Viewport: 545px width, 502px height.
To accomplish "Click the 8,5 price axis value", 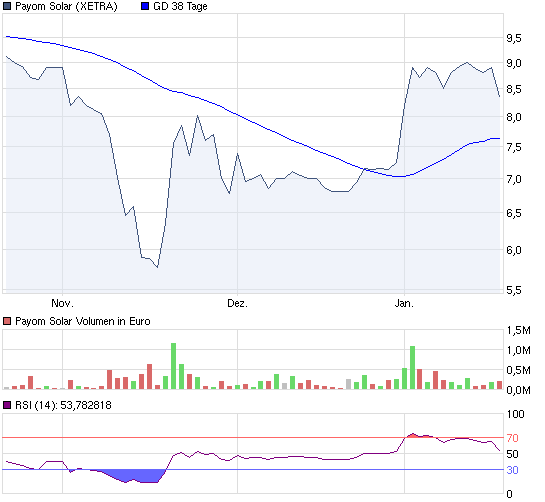I will (x=514, y=89).
